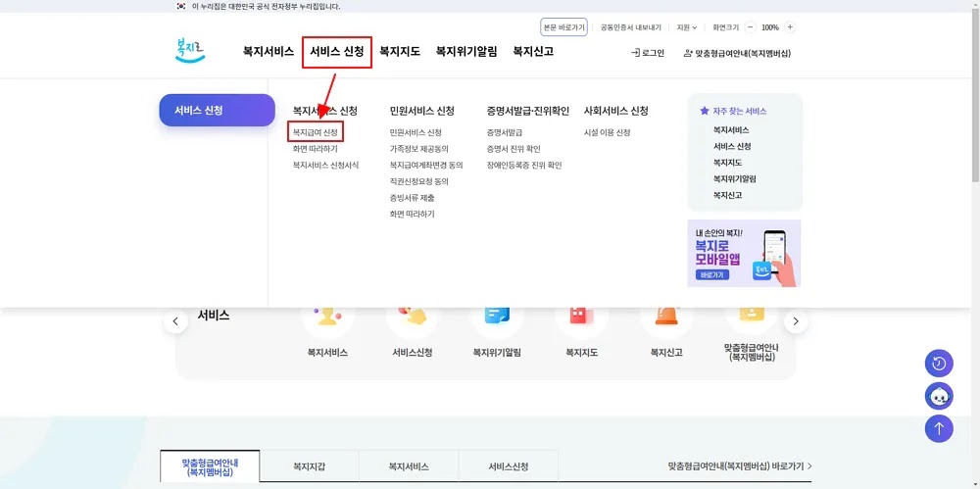This screenshot has height=489, width=980.
Task: Click the 복지로 모바일앱 banner
Action: [744, 253]
